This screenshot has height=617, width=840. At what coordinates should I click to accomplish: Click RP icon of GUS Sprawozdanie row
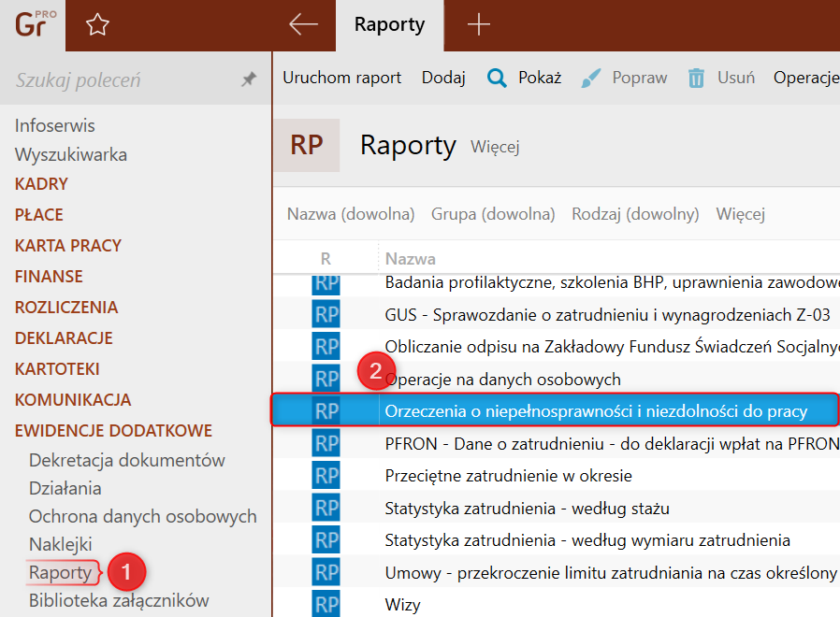coord(326,314)
